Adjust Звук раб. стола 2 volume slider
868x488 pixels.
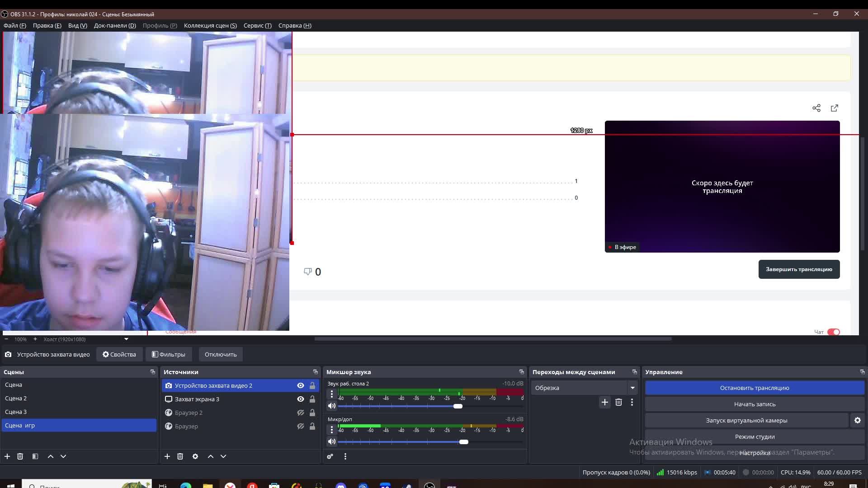458,406
